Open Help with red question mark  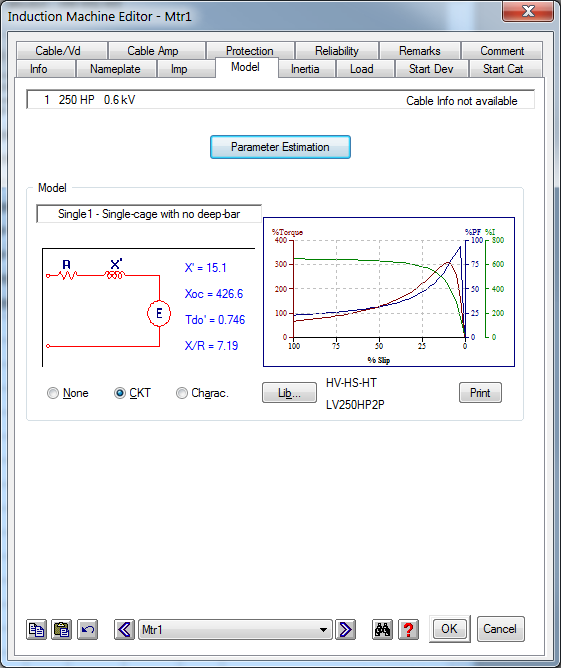[x=408, y=629]
